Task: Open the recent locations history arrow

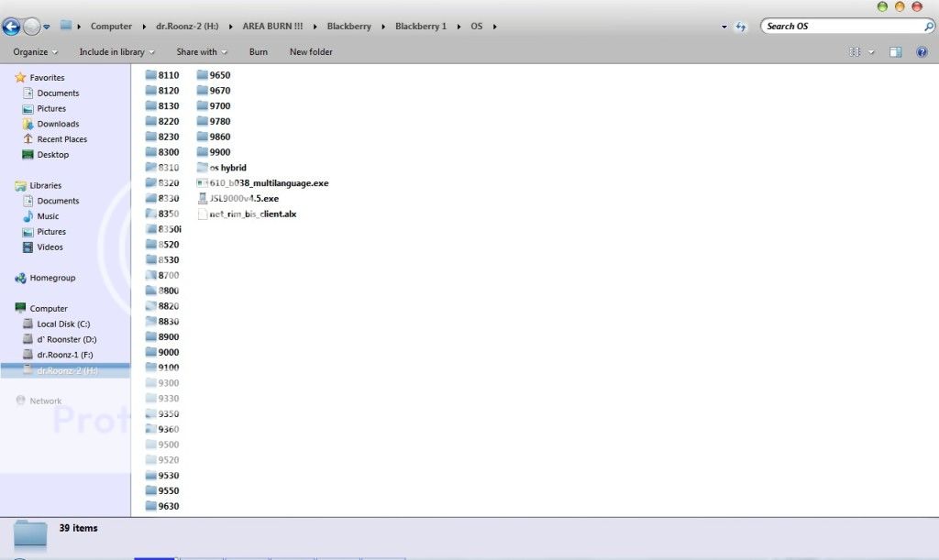Action: [x=47, y=27]
